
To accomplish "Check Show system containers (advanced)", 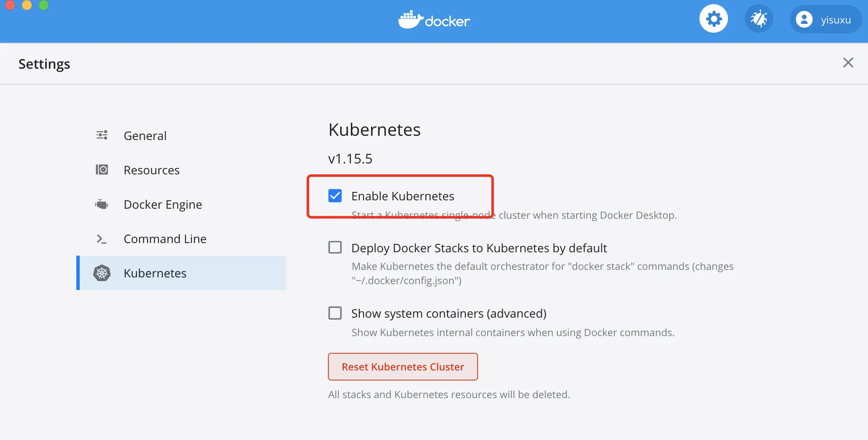I will click(335, 313).
